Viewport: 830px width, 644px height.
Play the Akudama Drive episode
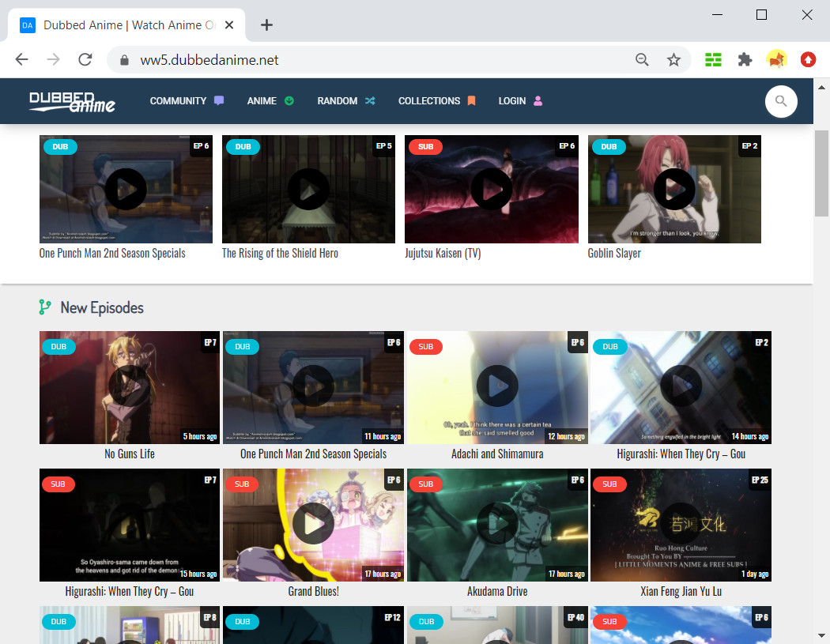(497, 524)
